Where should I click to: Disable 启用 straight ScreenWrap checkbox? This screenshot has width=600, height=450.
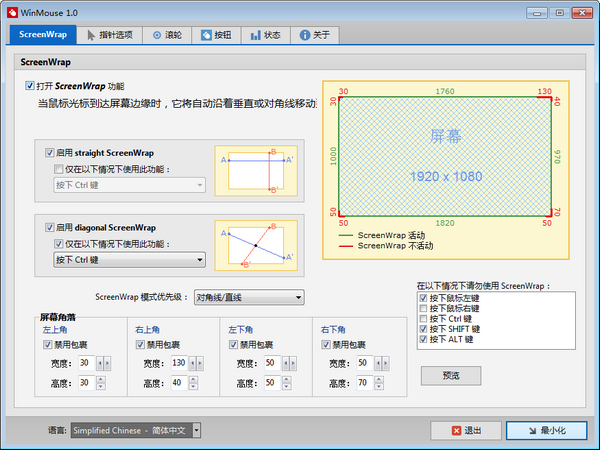pos(50,153)
